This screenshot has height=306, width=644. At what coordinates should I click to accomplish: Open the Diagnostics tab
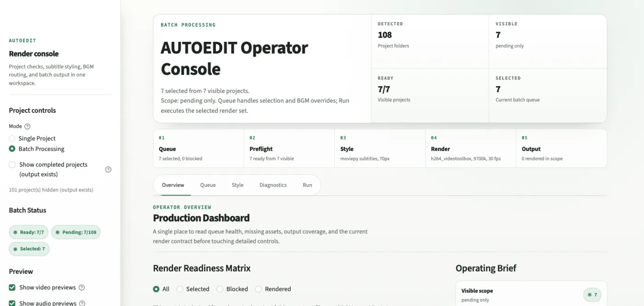(273, 185)
